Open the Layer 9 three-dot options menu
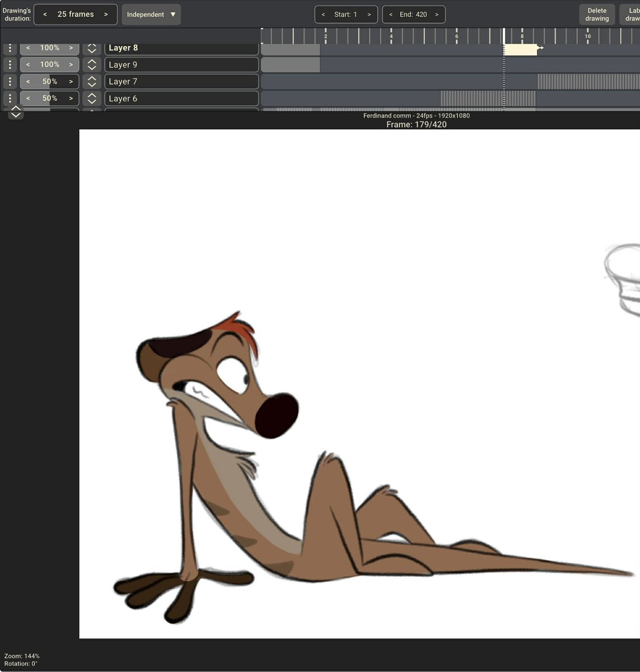 click(x=10, y=64)
